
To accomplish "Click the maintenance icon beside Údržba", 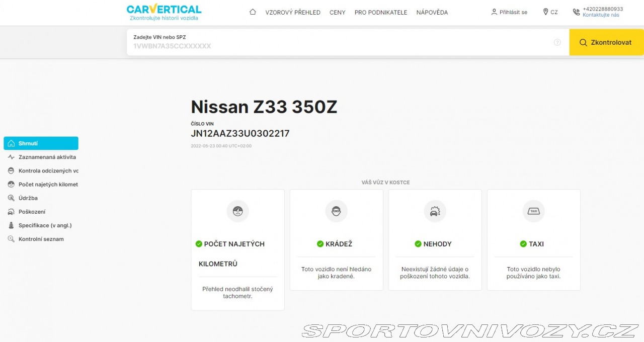I will click(x=11, y=198).
